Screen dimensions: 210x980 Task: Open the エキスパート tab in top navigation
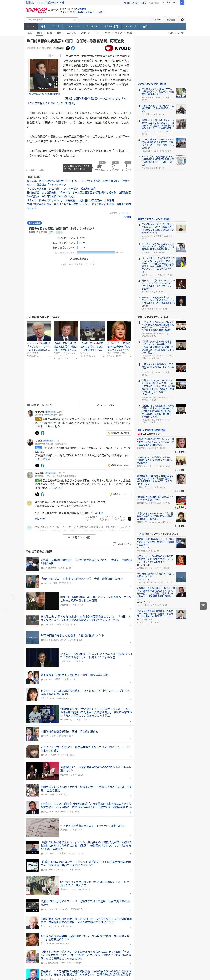72,27
